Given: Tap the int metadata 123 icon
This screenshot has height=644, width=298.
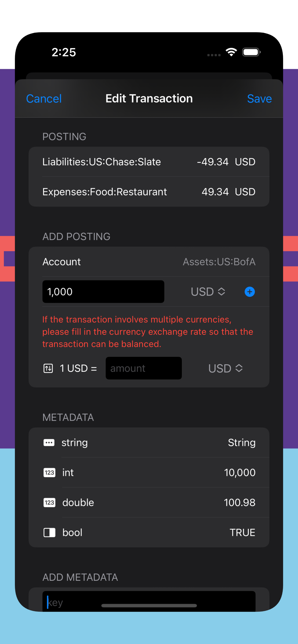Looking at the screenshot, I should (49, 472).
